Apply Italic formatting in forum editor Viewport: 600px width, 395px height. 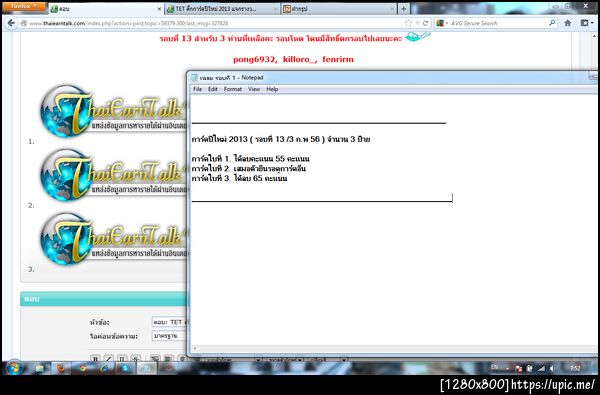click(x=109, y=359)
